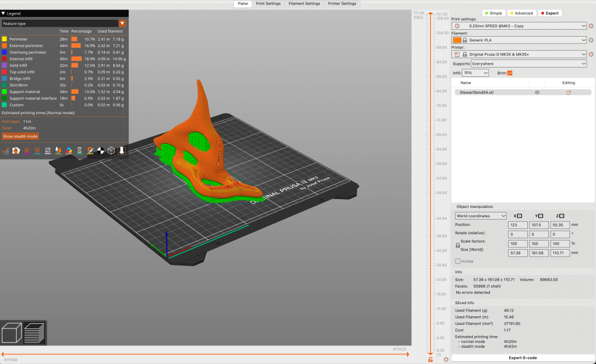Toggle the retractions visibility icon
Image resolution: width=596 pixels, height=364 pixels.
(27, 150)
